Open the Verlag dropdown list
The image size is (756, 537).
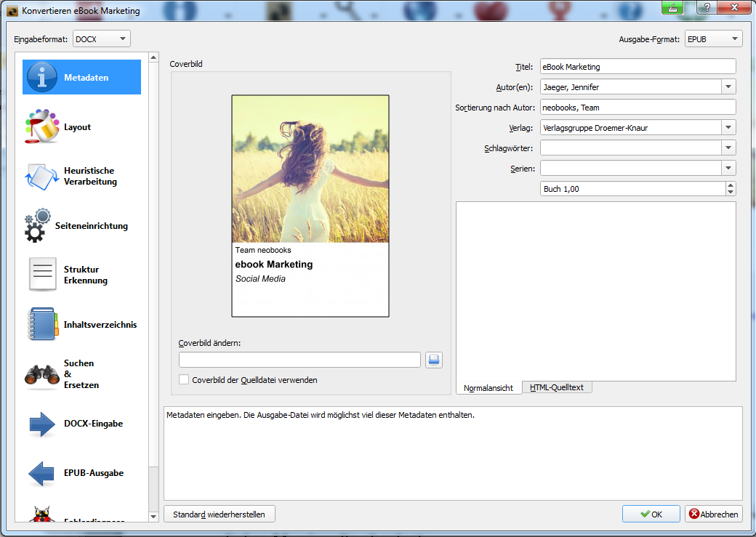tap(728, 128)
